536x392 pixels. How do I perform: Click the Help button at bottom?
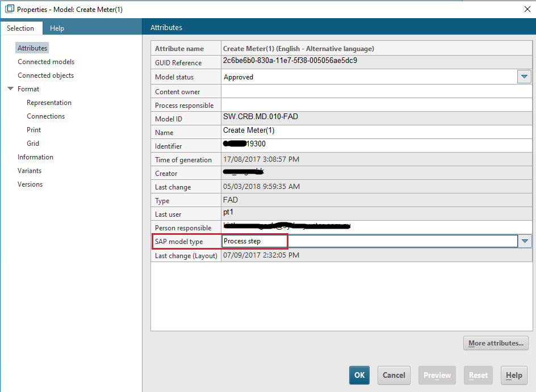513,375
